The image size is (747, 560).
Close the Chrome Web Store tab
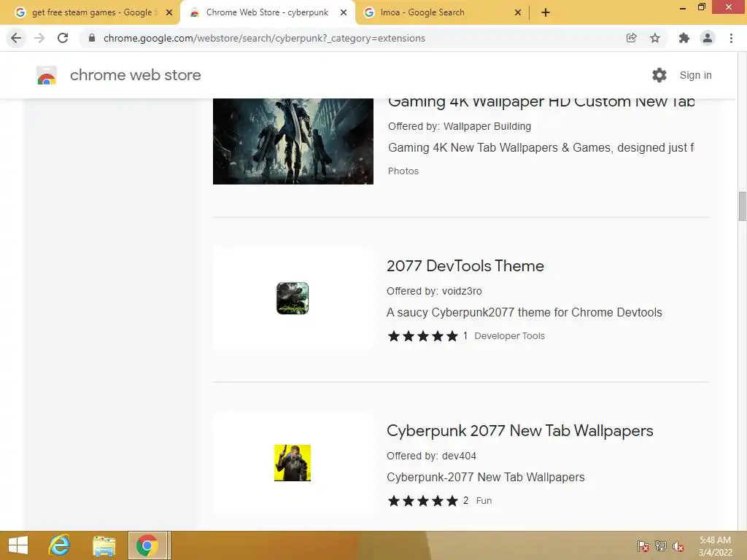pos(344,12)
